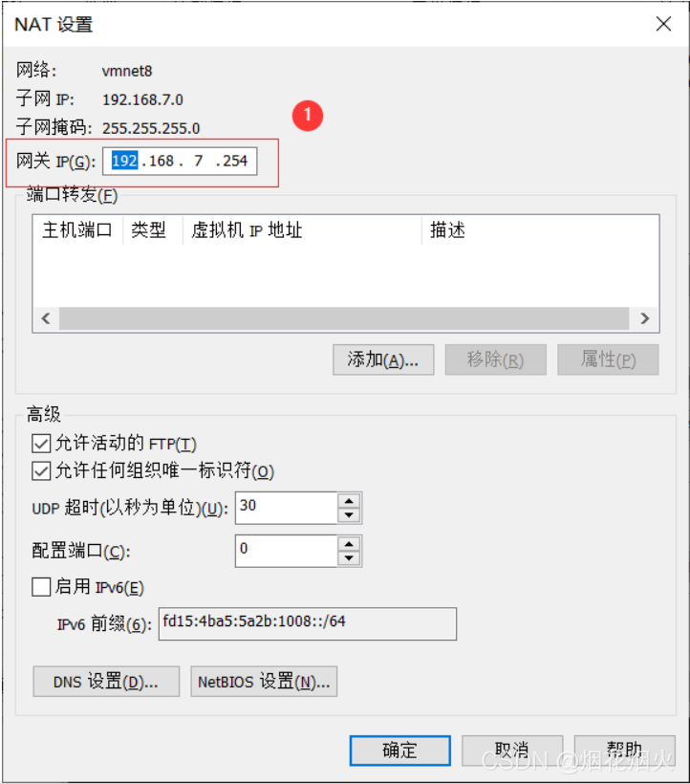Screen dimensions: 690x784
Task: Click the IPv6 前缀 text field
Action: [308, 623]
